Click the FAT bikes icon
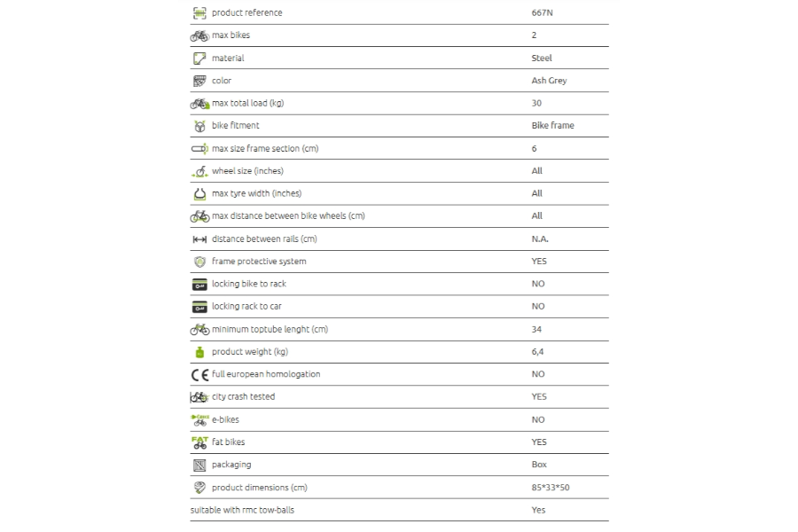798x532 pixels. [199, 442]
